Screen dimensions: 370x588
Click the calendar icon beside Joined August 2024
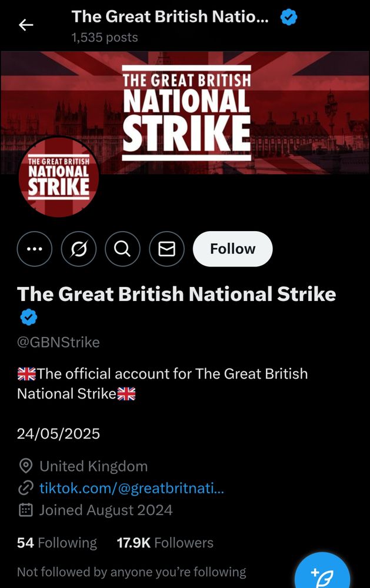(x=25, y=510)
